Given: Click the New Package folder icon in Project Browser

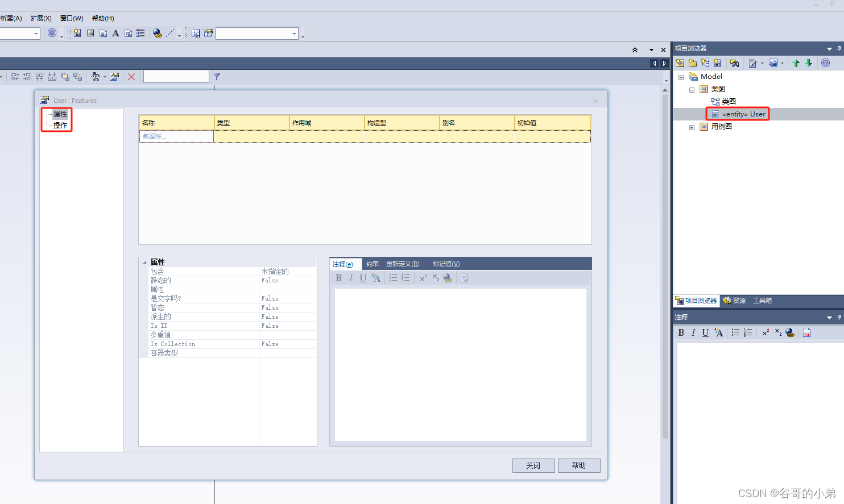Looking at the screenshot, I should click(693, 63).
